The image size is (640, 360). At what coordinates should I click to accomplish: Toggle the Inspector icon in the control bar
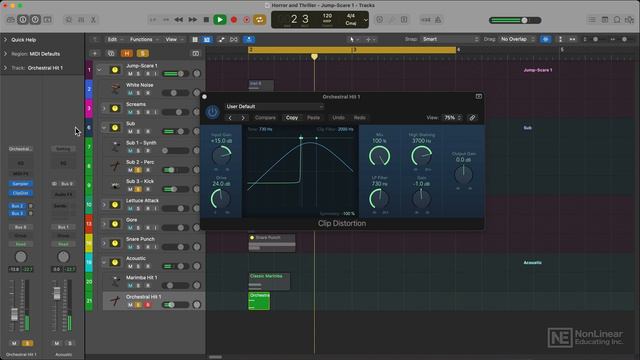click(x=23, y=20)
